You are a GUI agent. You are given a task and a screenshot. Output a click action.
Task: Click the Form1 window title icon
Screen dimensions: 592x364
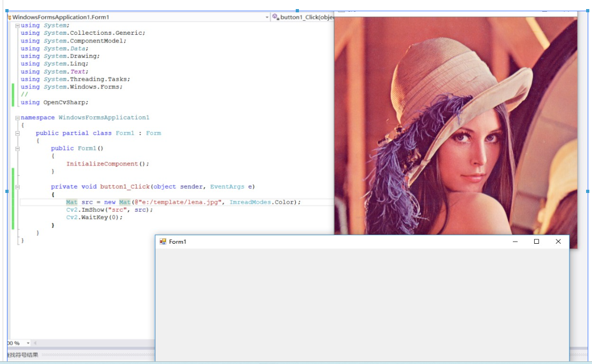pyautogui.click(x=163, y=242)
